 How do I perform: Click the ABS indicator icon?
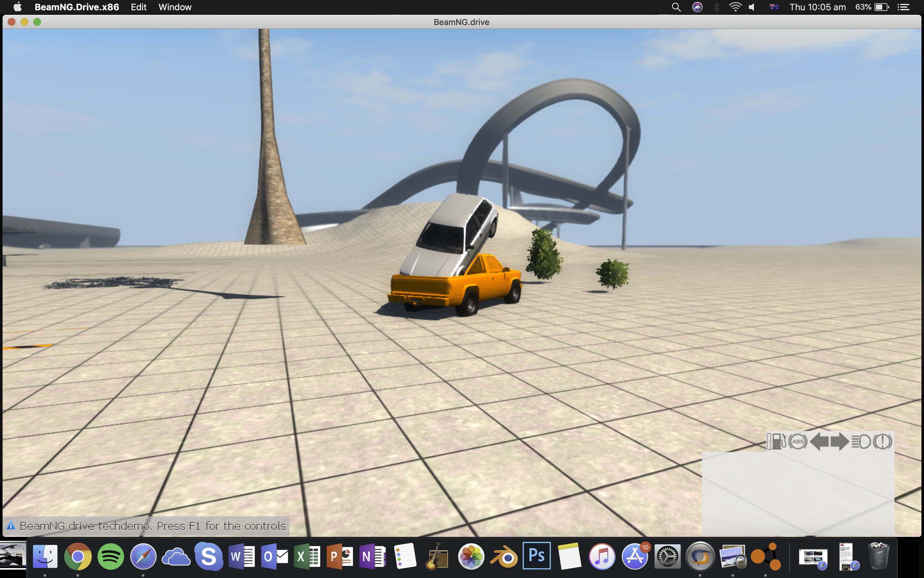pyautogui.click(x=798, y=442)
